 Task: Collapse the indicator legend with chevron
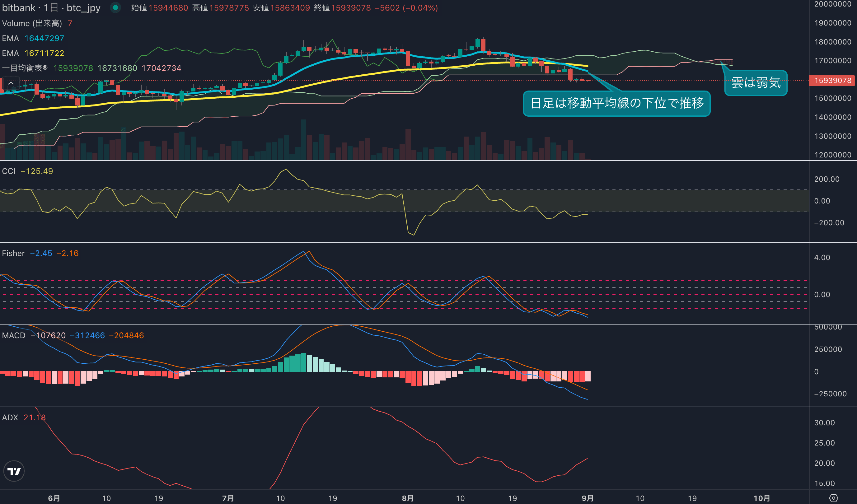click(11, 83)
